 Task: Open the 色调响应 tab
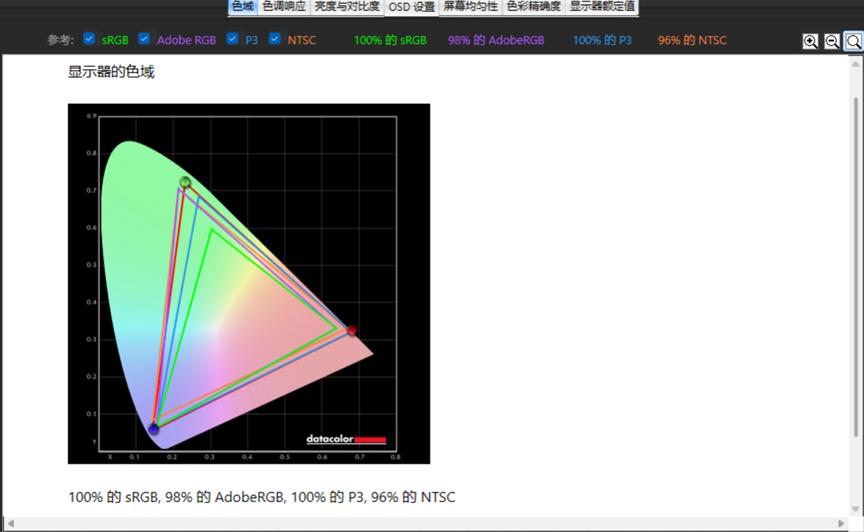click(284, 6)
